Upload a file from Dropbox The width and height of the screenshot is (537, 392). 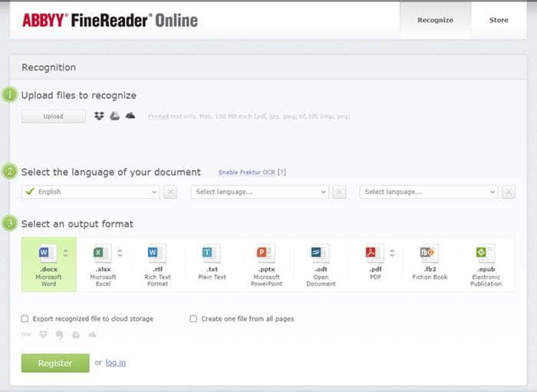[x=99, y=116]
